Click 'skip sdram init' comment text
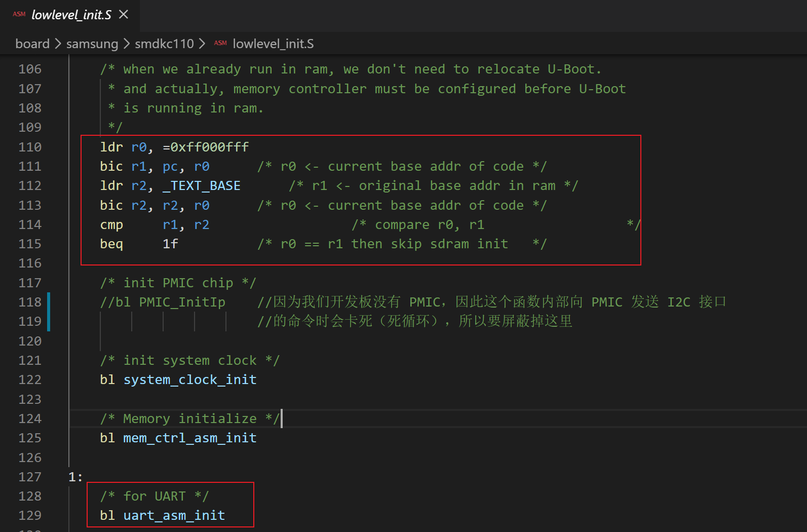This screenshot has width=807, height=532. (x=449, y=244)
